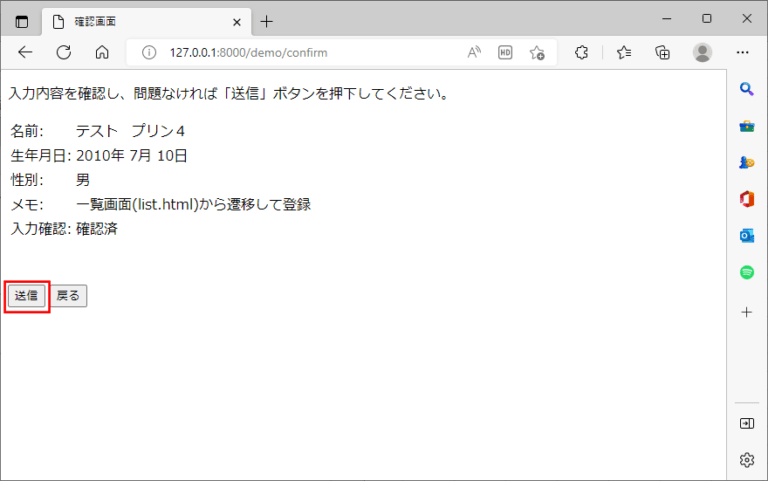Open the user profile avatar
Viewport: 768px width, 481px height.
click(703, 52)
